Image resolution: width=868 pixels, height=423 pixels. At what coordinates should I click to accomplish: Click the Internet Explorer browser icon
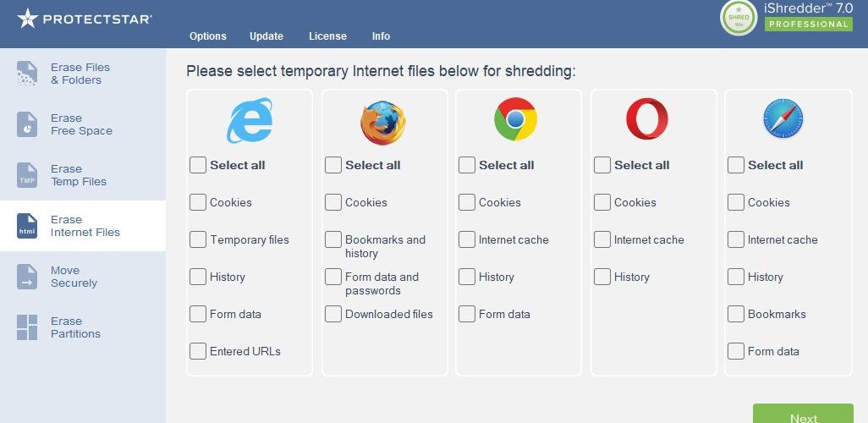tap(250, 120)
